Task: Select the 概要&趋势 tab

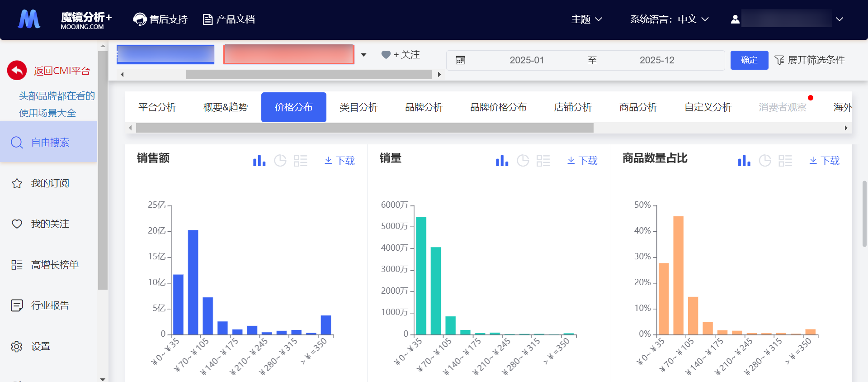Action: (226, 107)
